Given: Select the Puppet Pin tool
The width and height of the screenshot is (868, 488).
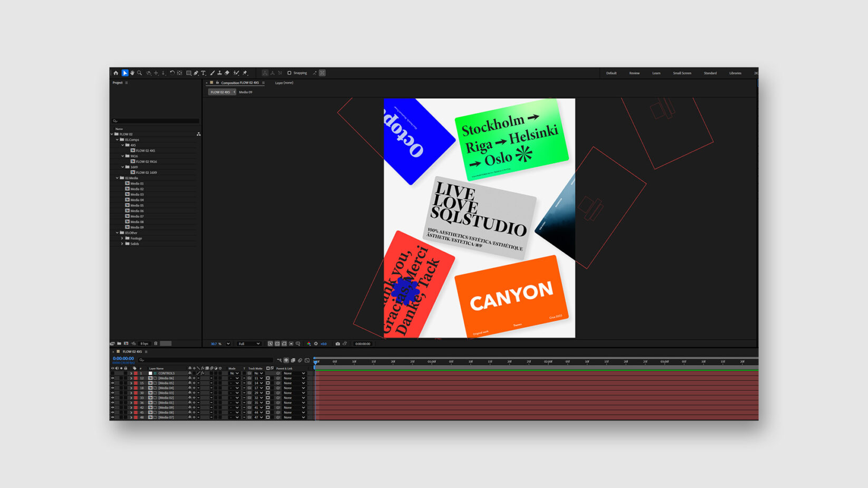Looking at the screenshot, I should point(245,73).
